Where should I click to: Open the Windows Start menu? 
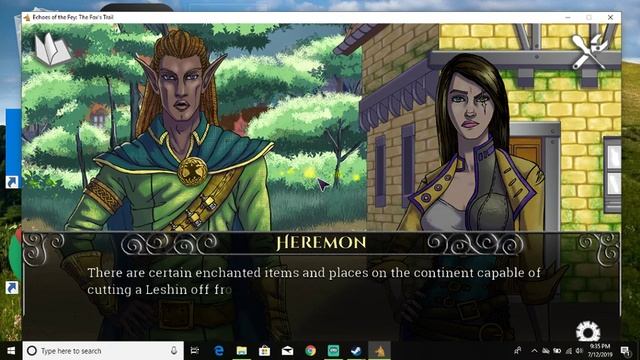point(11,351)
